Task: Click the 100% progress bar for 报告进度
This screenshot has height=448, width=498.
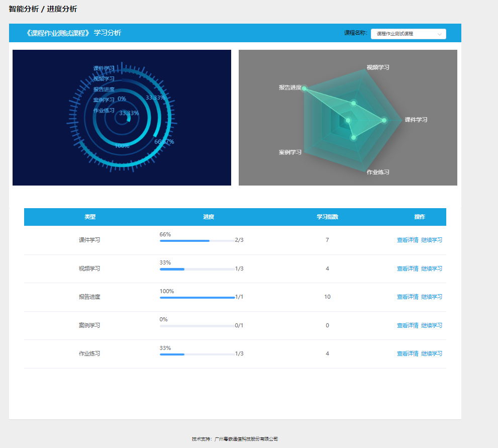Action: coord(197,298)
